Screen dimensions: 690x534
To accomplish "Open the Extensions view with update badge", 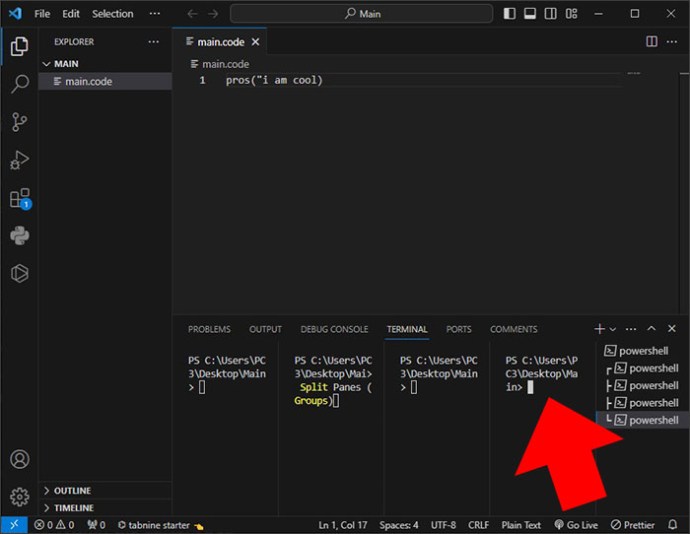I will pyautogui.click(x=20, y=199).
